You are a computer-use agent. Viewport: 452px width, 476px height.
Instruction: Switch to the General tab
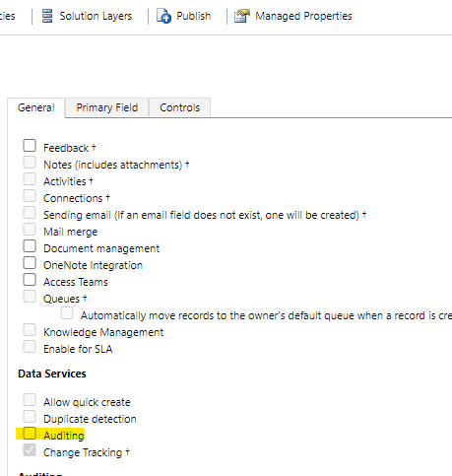(x=36, y=107)
